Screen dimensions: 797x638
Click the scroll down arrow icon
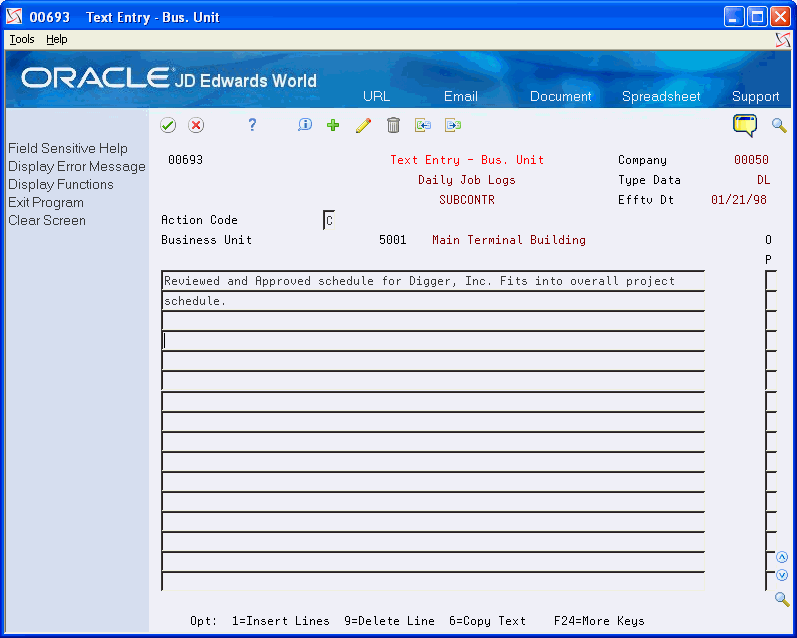pos(782,575)
